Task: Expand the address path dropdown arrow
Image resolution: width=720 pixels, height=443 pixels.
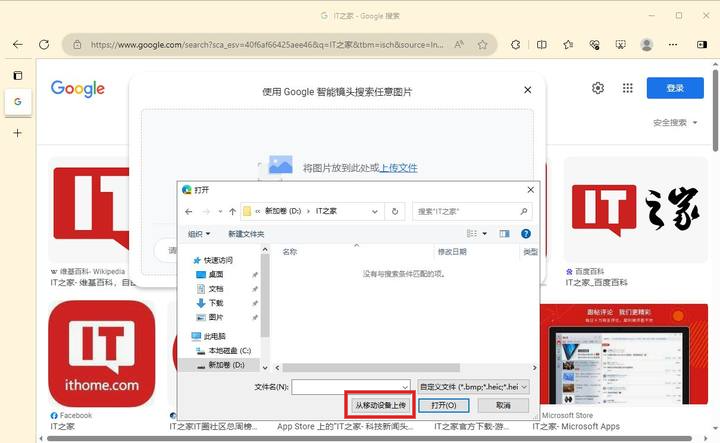Action: [375, 212]
